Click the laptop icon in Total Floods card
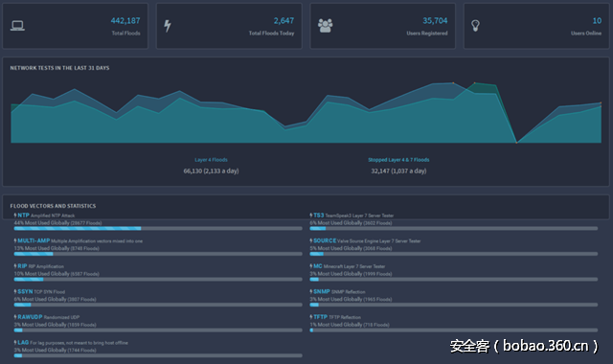Screen dimensions: 613x364 17,26
